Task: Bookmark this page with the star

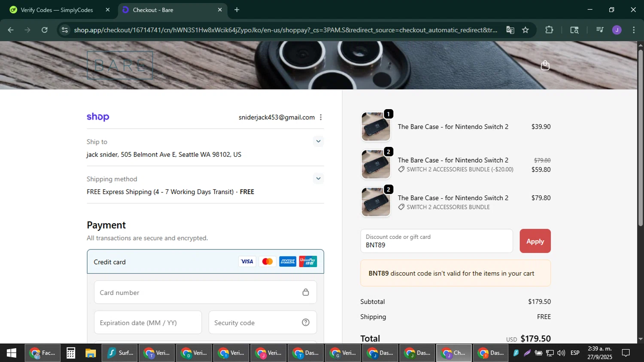Action: coord(526,30)
